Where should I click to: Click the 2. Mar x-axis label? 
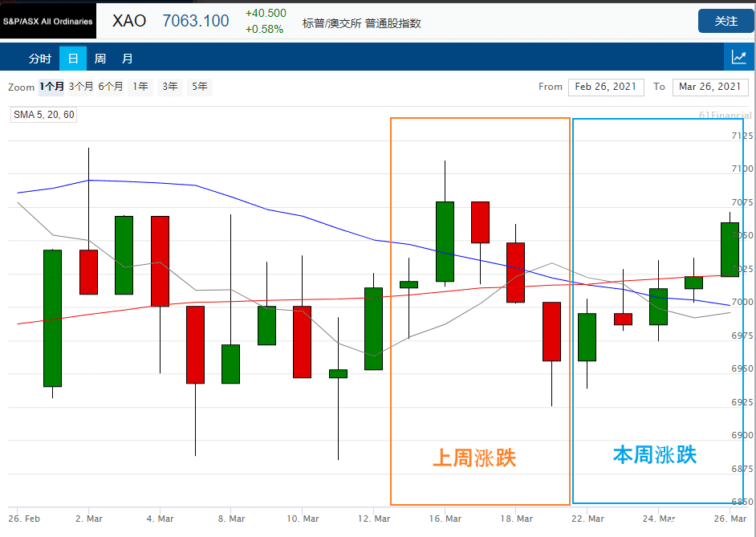coord(89,519)
